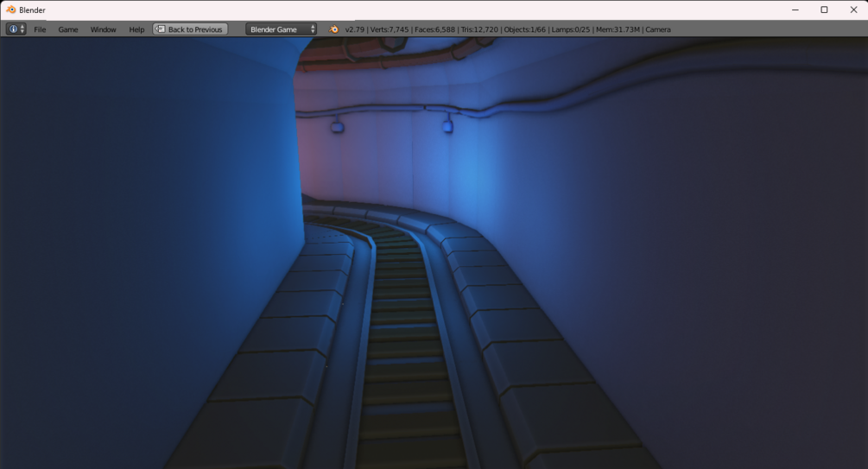Viewport: 868px width, 469px height.
Task: Open the Help menu
Action: click(x=136, y=30)
